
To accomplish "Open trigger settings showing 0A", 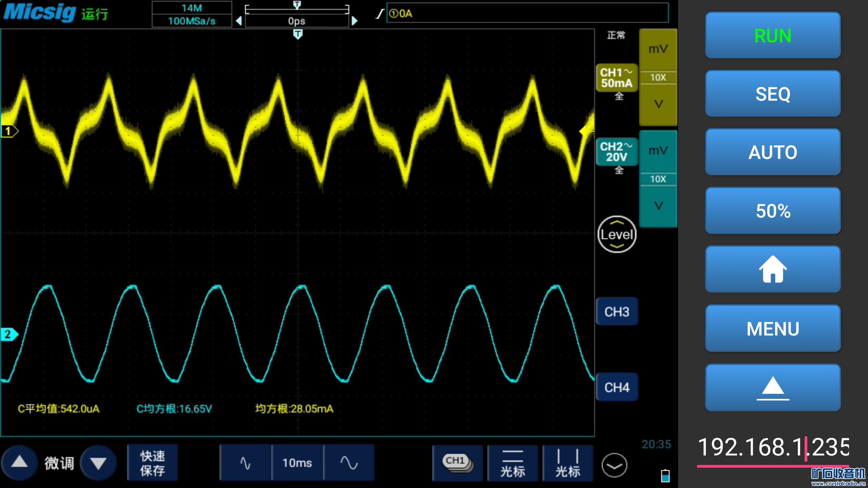I will point(527,13).
